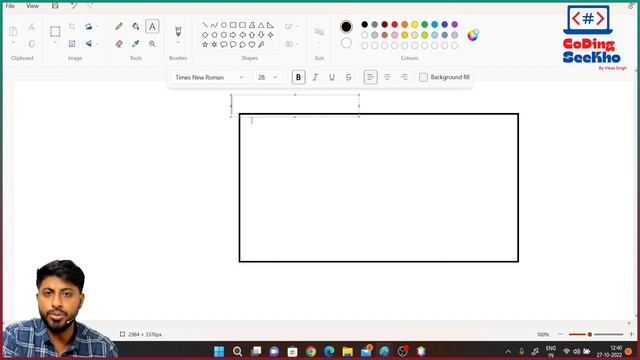Click the Copy icon
The image size is (640, 360).
(31, 44)
